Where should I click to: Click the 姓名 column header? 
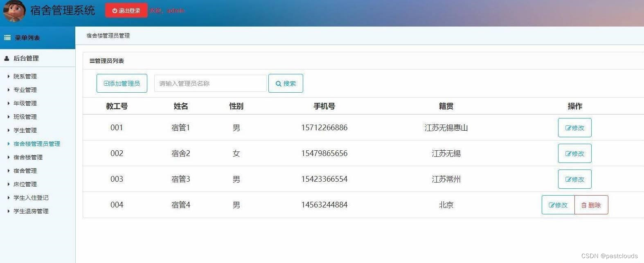[180, 106]
